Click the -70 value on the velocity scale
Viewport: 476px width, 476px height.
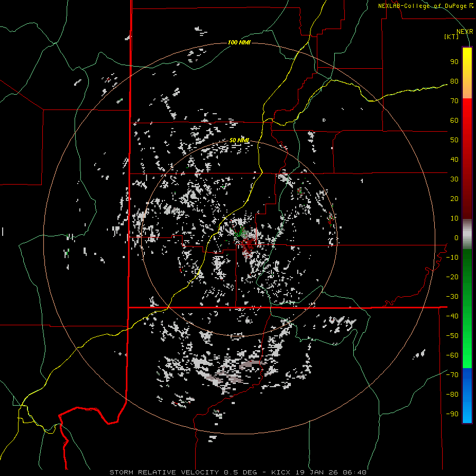pyautogui.click(x=452, y=375)
